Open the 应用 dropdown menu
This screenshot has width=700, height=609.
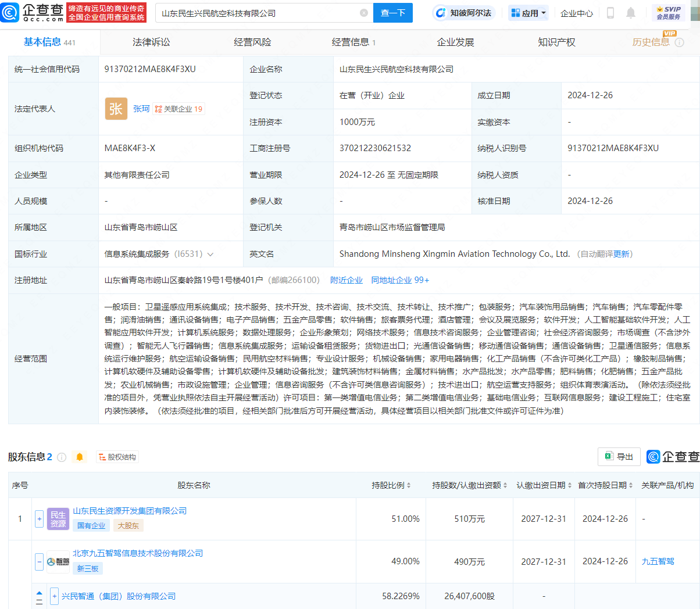[528, 13]
